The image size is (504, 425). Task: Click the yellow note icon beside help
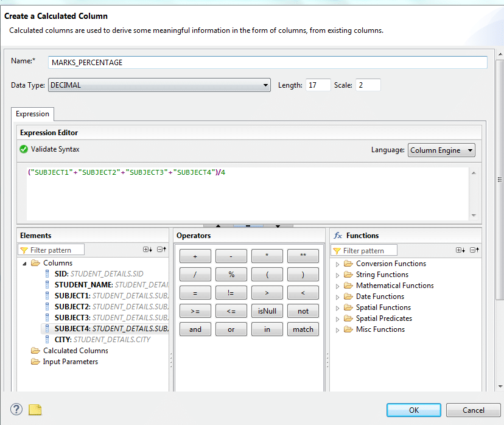[35, 409]
